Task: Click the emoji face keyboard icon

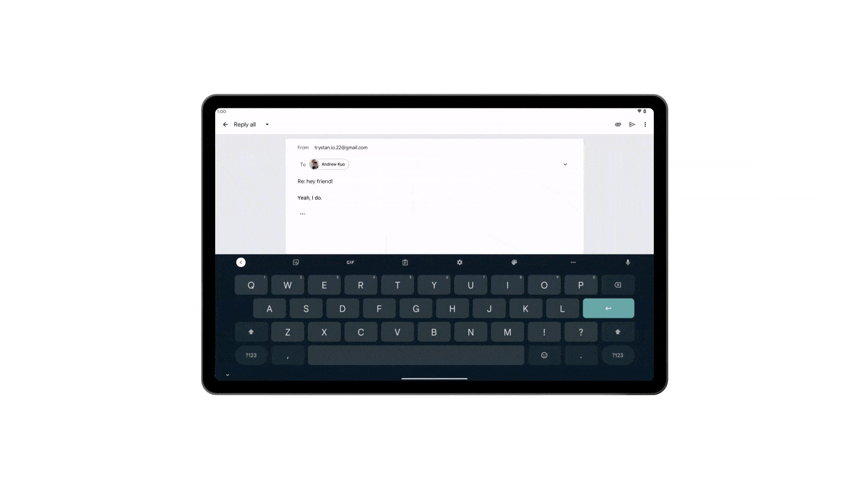Action: [x=544, y=355]
